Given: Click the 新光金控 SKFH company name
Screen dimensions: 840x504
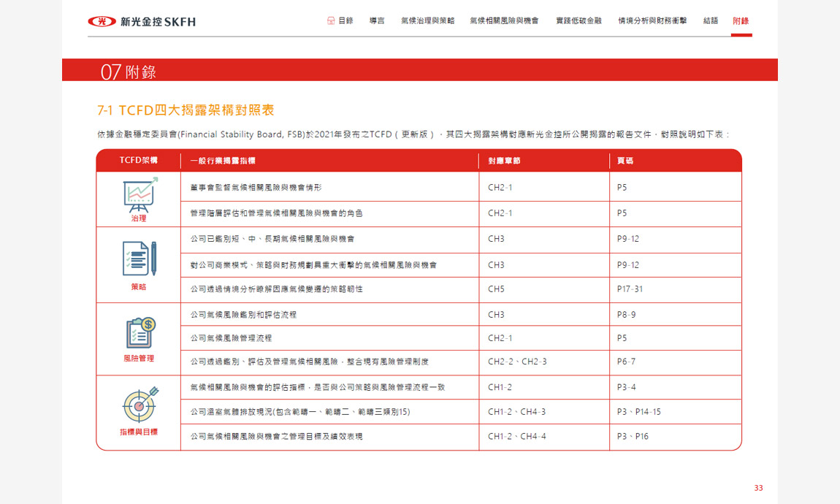Looking at the screenshot, I should pos(158,22).
